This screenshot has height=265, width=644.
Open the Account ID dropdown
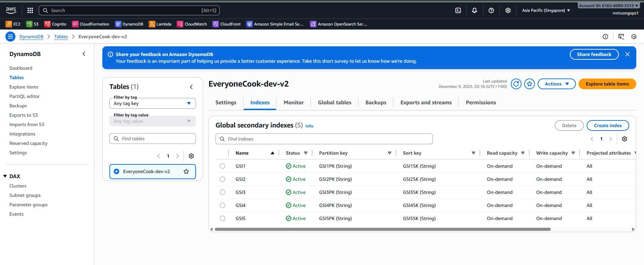coord(608,6)
